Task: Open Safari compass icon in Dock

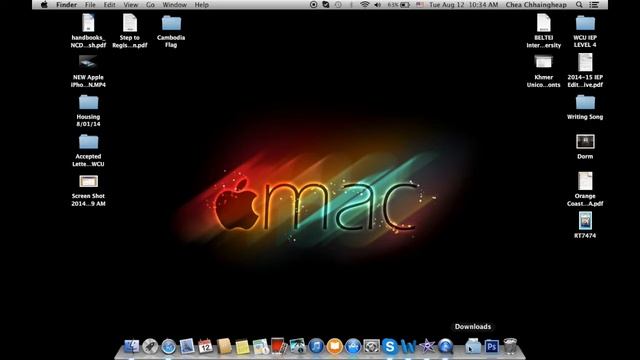Action: pyautogui.click(x=168, y=347)
